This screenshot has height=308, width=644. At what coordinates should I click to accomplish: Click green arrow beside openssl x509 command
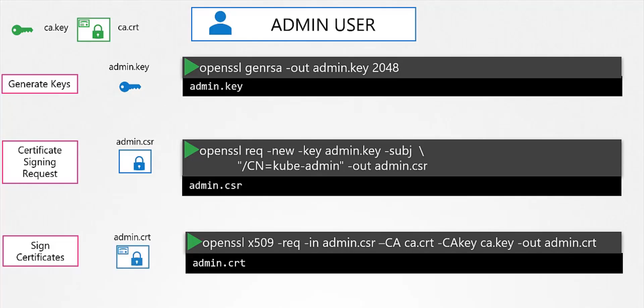click(194, 241)
